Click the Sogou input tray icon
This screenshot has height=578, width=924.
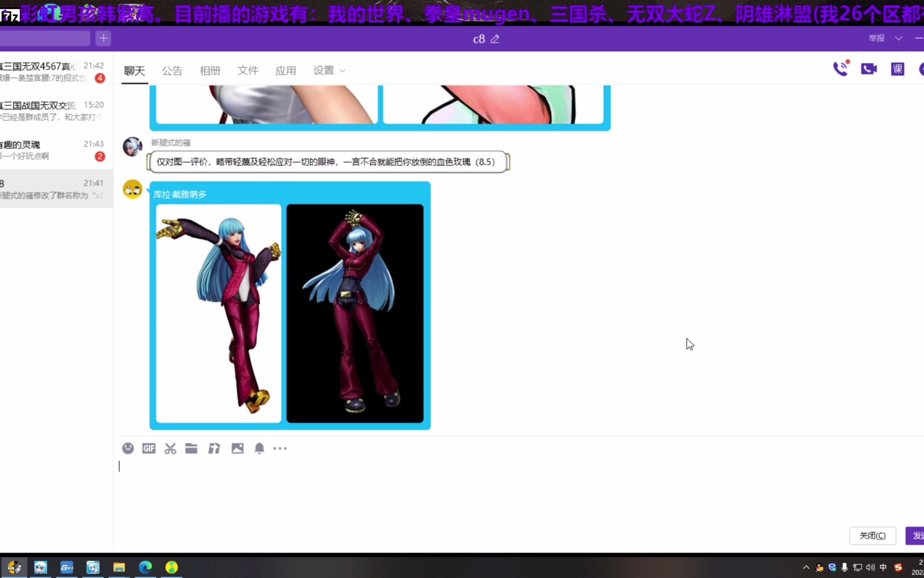pyautogui.click(x=898, y=567)
